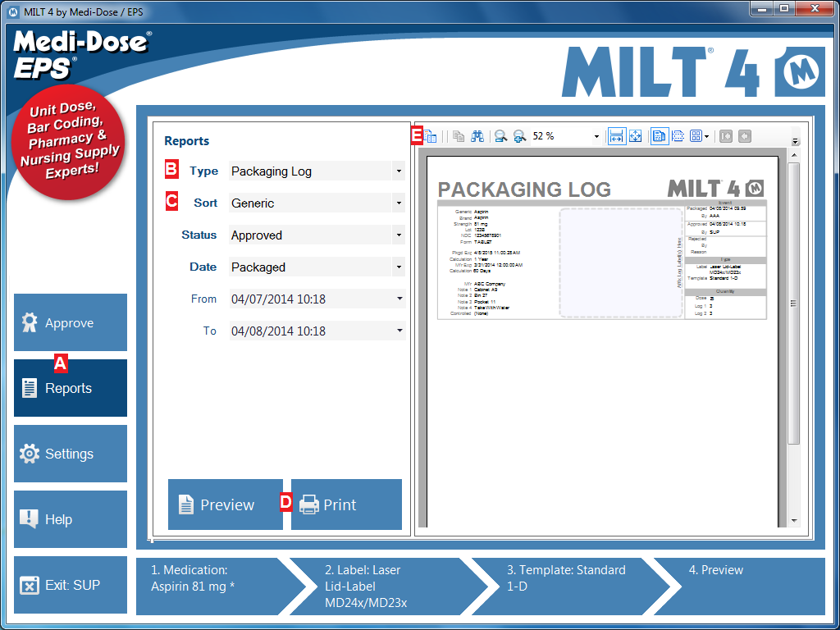Screen dimensions: 840x630
Task: Click the copy icon in preview toolbar
Action: (459, 137)
